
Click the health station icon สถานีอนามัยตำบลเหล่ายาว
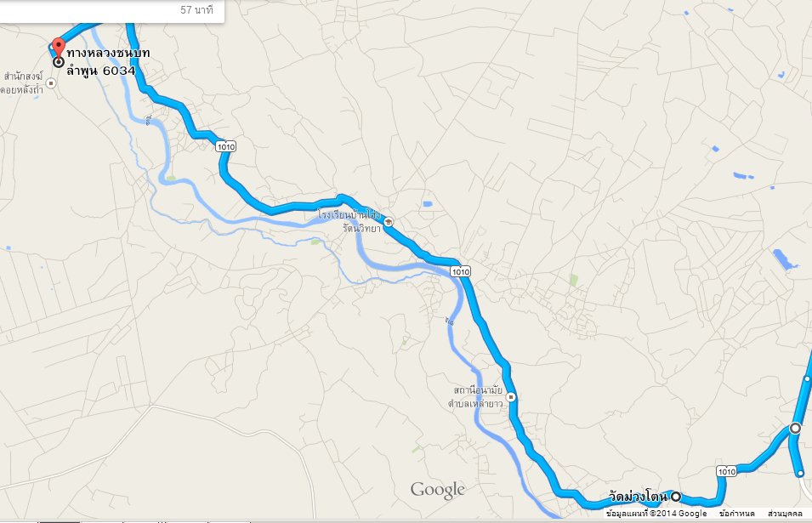click(x=511, y=397)
